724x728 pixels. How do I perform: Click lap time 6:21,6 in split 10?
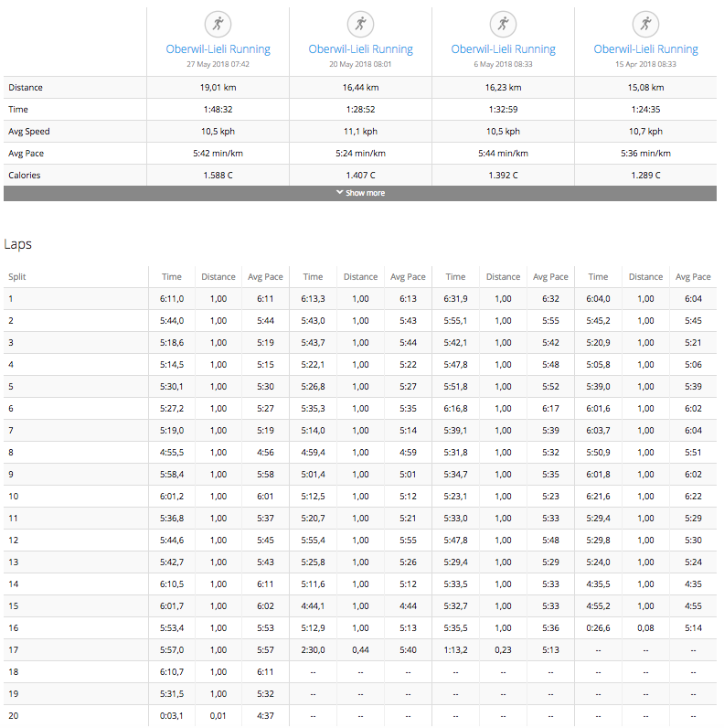point(598,497)
